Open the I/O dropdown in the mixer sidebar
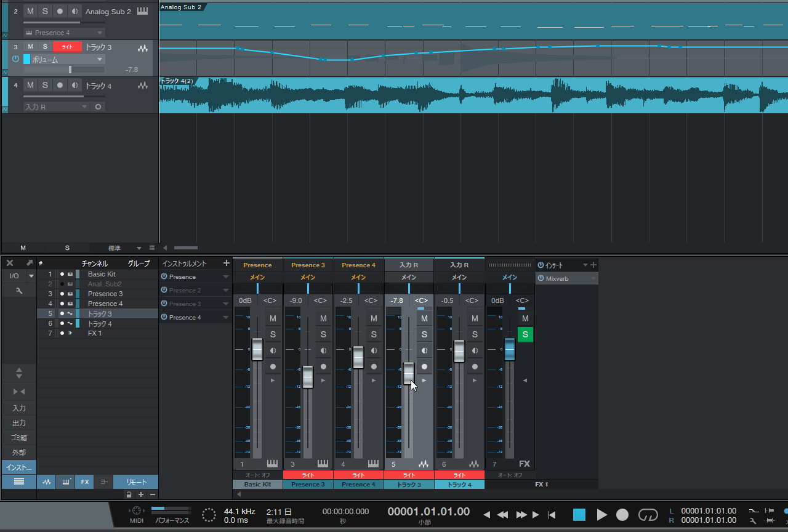Image resolution: width=788 pixels, height=532 pixels. [x=18, y=276]
